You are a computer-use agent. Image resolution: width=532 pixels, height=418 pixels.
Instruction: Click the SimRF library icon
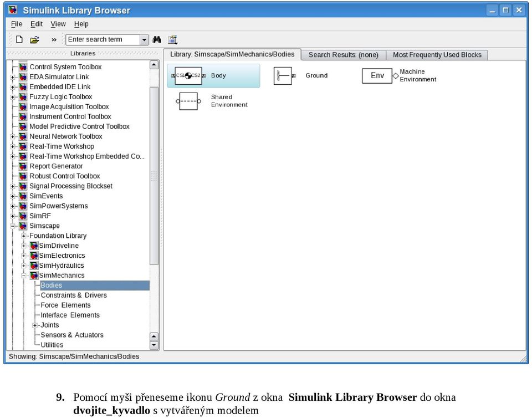[23, 216]
